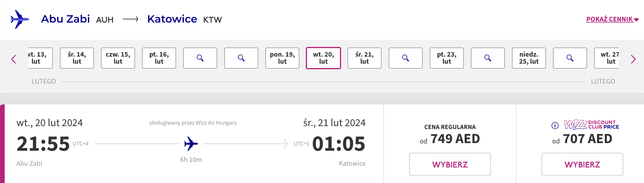Search flights on date just before pon. 19
Screen dimensions: 644x183
[241, 58]
